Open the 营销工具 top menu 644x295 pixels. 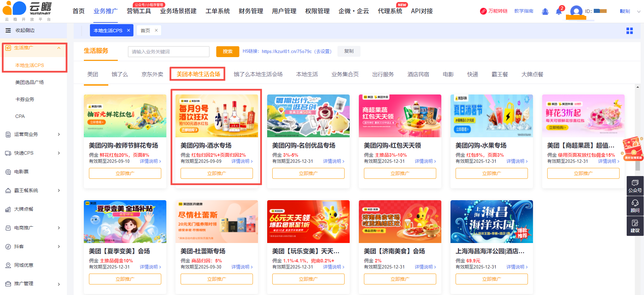coord(139,11)
